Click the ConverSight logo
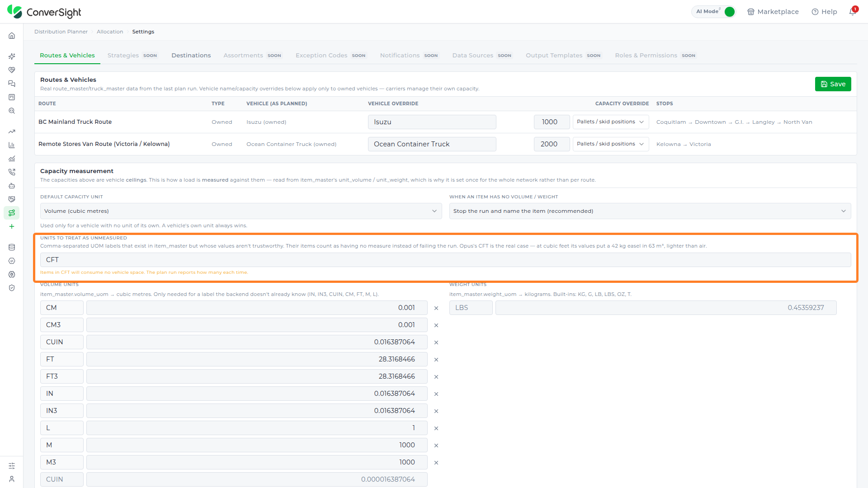 pyautogui.click(x=44, y=12)
